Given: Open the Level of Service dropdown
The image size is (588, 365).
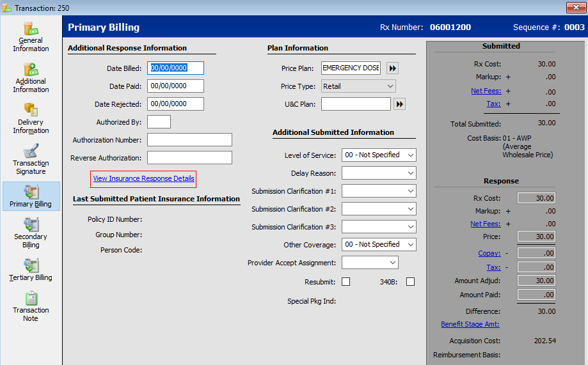Looking at the screenshot, I should point(379,155).
